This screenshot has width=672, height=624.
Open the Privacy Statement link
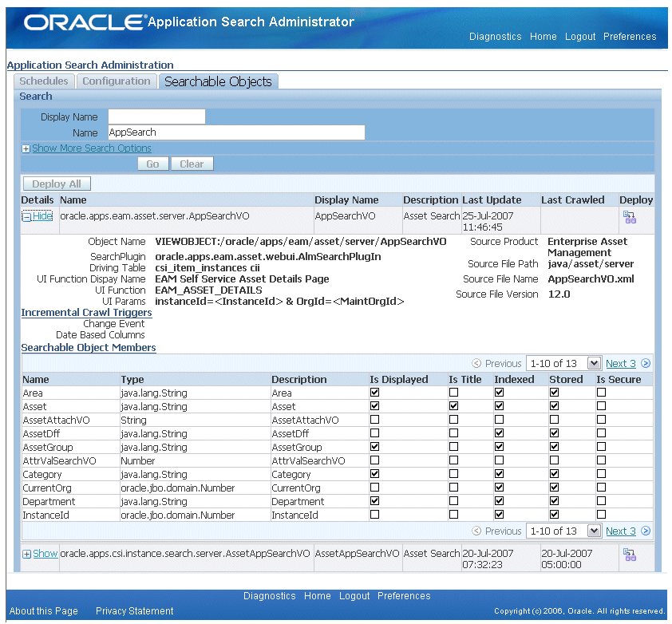pos(135,610)
